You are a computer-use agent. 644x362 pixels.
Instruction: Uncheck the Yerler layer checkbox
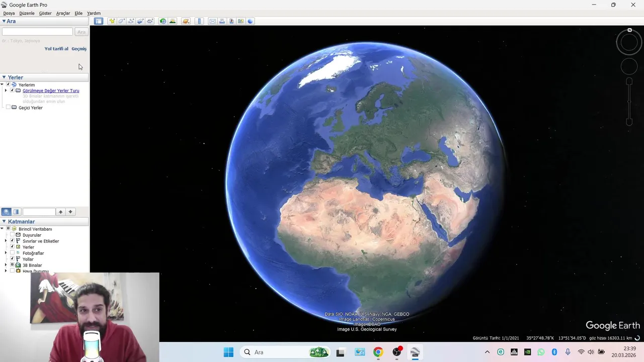[12, 247]
